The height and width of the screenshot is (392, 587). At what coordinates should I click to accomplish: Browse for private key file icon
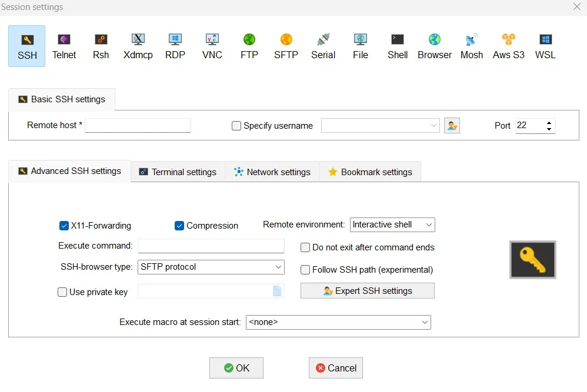277,291
